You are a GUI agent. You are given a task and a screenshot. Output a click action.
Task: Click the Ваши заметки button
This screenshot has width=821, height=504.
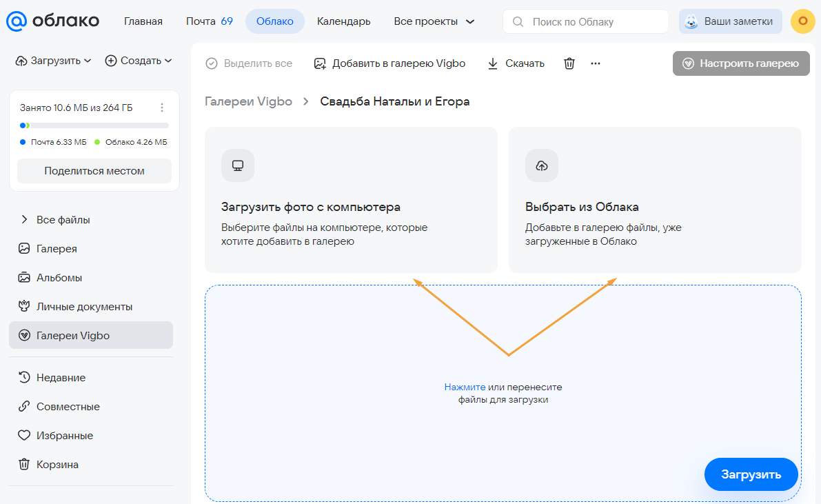[731, 21]
